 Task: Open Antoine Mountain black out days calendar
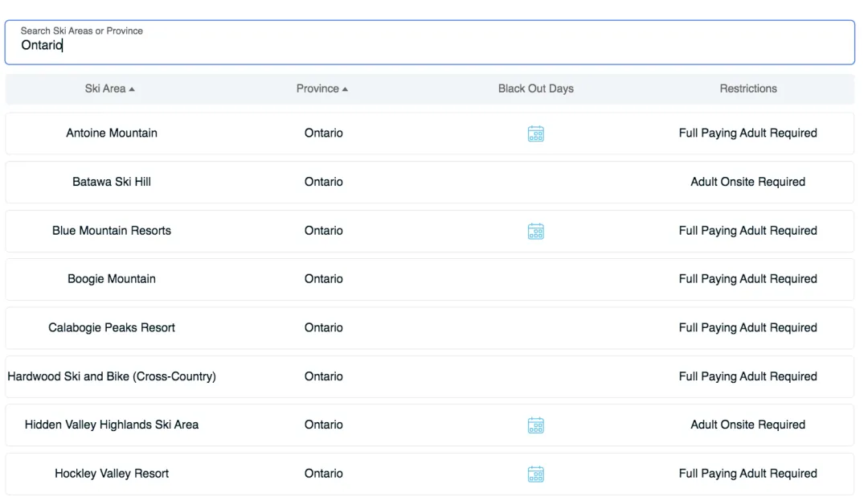pos(535,133)
